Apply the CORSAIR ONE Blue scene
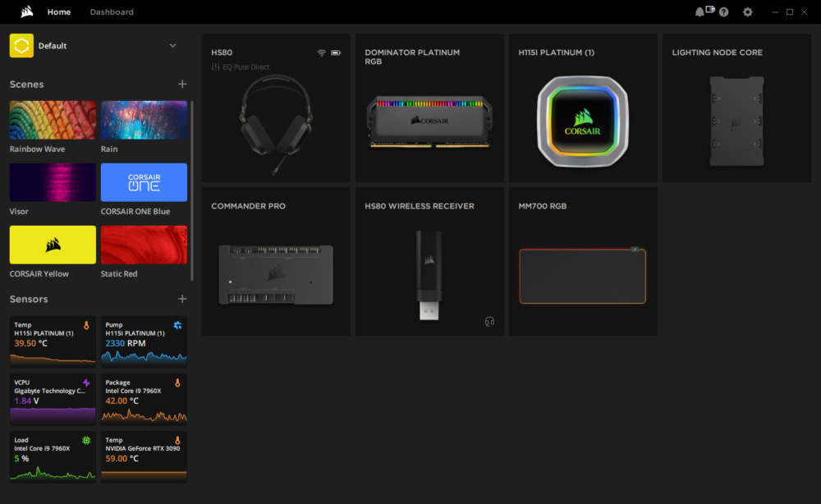821x504 pixels. point(144,182)
